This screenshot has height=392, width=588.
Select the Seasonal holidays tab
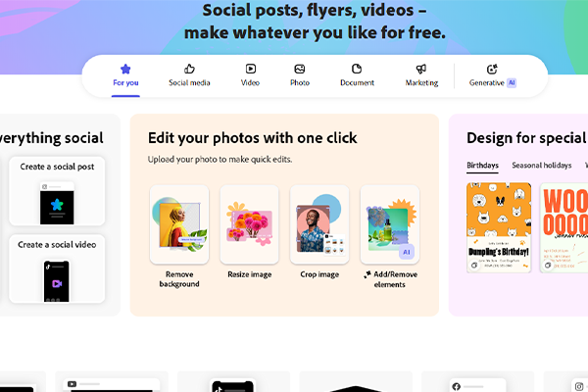pyautogui.click(x=542, y=166)
